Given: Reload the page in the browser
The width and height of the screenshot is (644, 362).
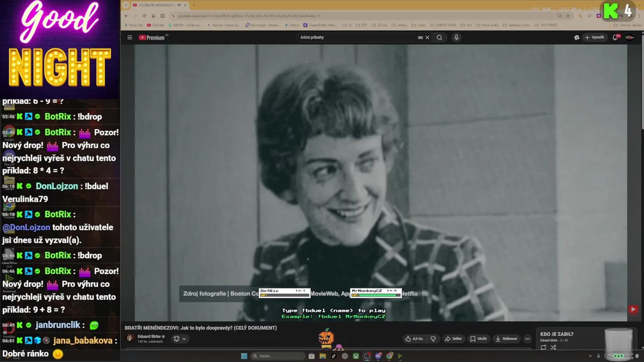Looking at the screenshot, I should click(144, 16).
